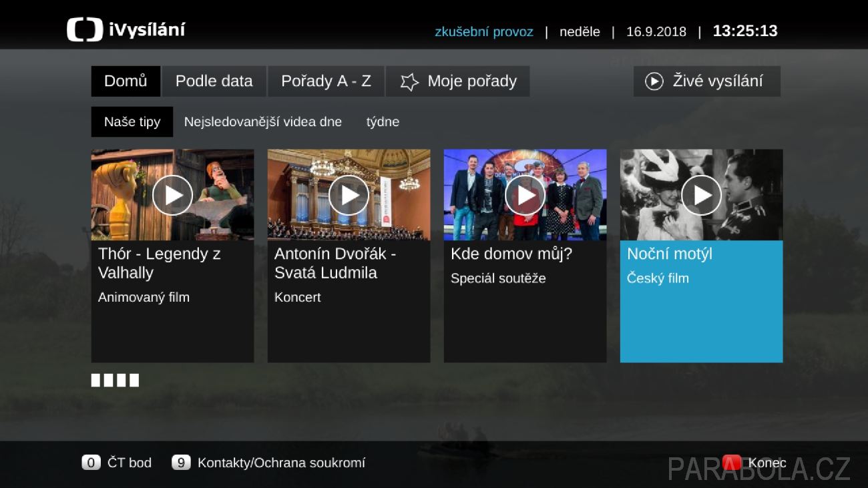This screenshot has width=868, height=488.
Task: Click the last page indicator square
Action: [x=134, y=381]
